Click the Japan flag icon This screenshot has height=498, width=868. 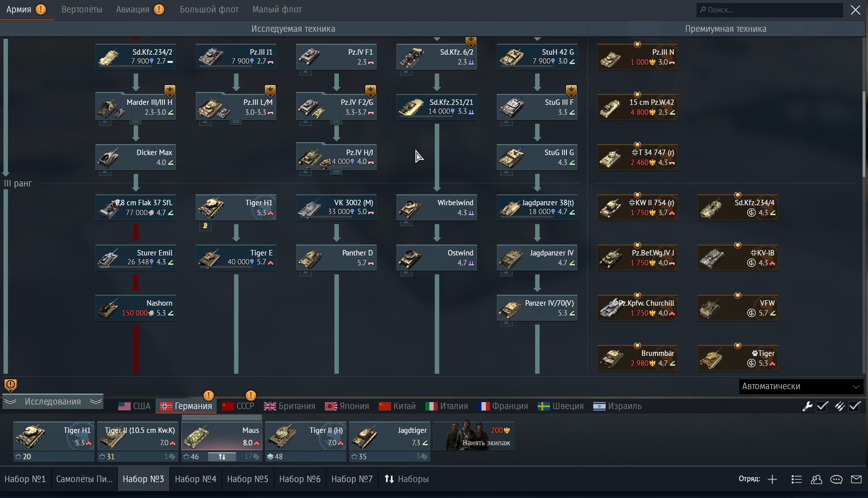[331, 406]
